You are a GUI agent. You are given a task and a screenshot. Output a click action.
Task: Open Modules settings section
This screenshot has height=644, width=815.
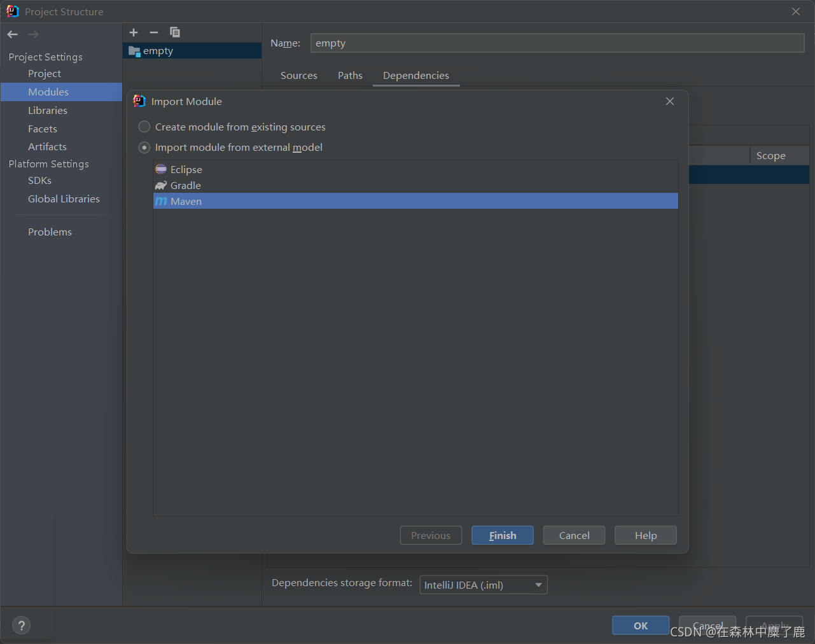point(61,92)
